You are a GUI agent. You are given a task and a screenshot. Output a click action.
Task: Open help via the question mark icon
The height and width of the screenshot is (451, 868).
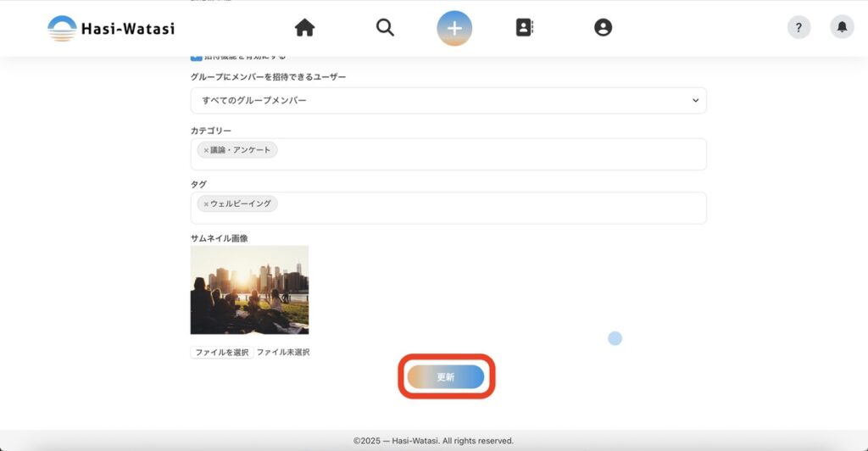pos(798,27)
